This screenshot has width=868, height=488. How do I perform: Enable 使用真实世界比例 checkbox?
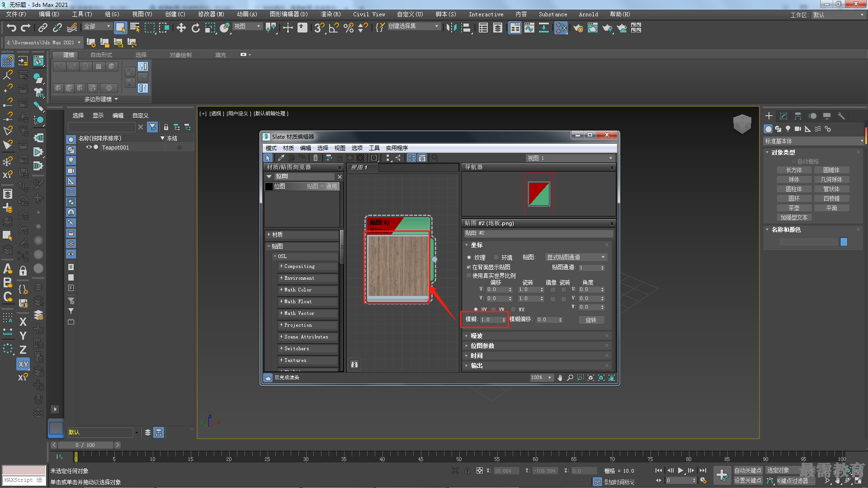pyautogui.click(x=469, y=276)
